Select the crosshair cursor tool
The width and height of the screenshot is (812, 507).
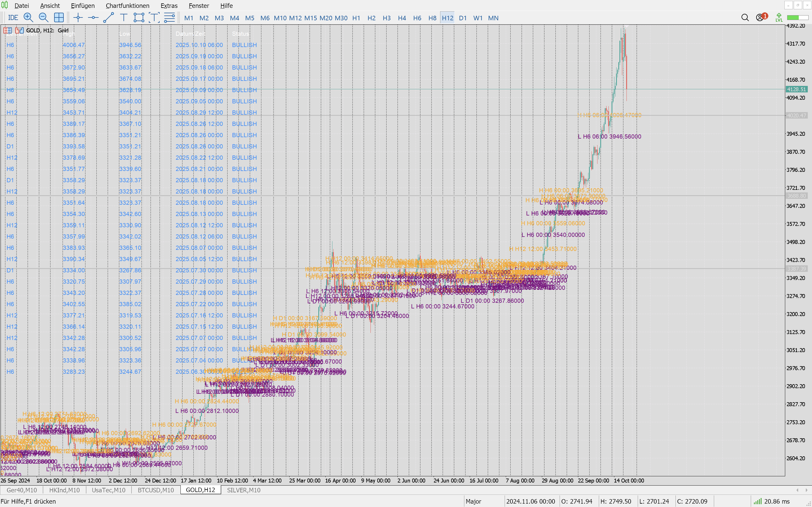pyautogui.click(x=78, y=18)
